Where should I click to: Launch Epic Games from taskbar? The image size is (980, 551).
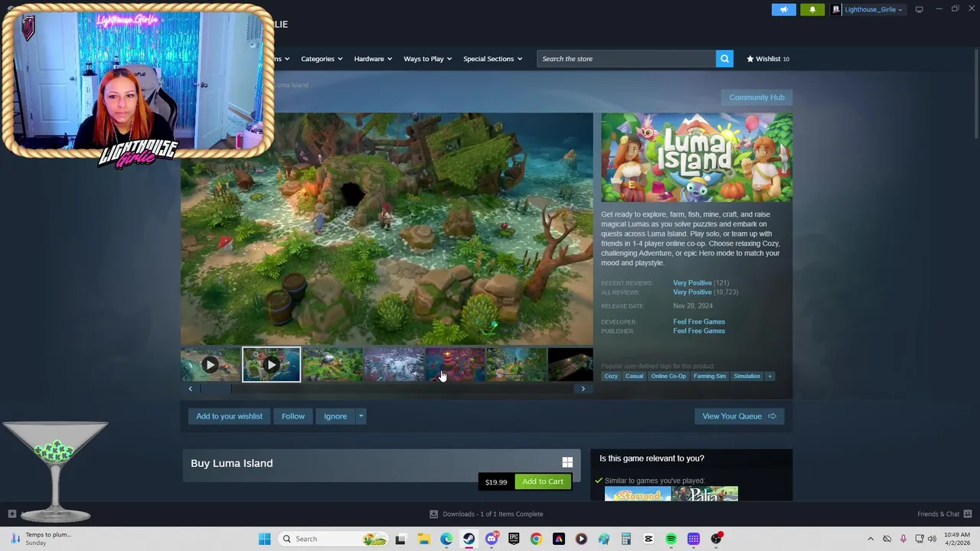click(514, 539)
